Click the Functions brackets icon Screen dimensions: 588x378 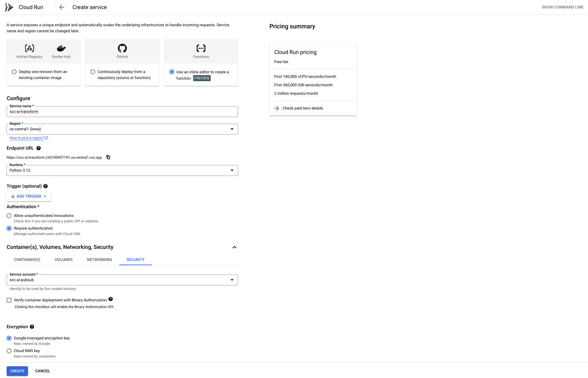(201, 48)
